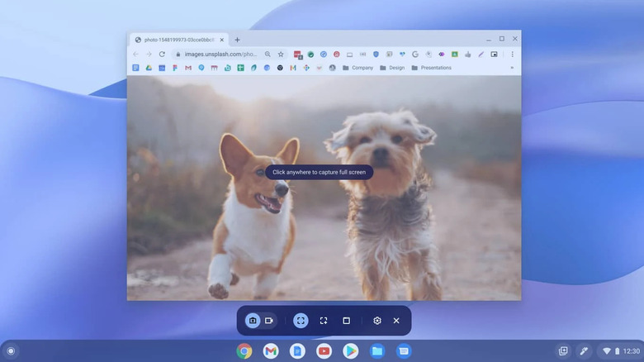644x362 pixels.
Task: Switch to screenshot camera mode
Action: point(253,321)
